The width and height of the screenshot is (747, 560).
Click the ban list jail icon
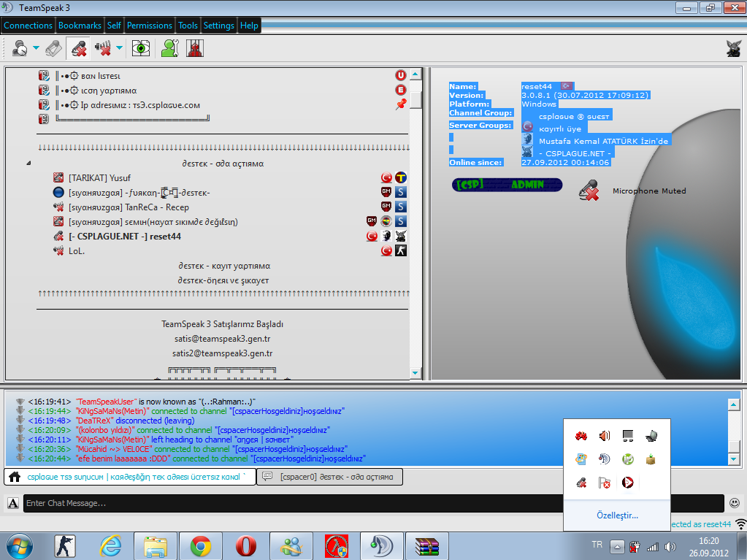tap(194, 48)
